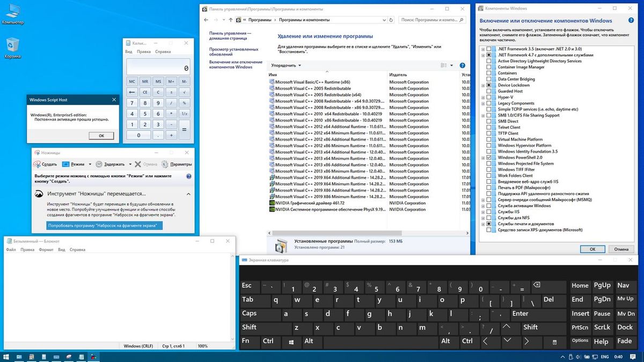Expand Legacy Components tree node

point(483,103)
